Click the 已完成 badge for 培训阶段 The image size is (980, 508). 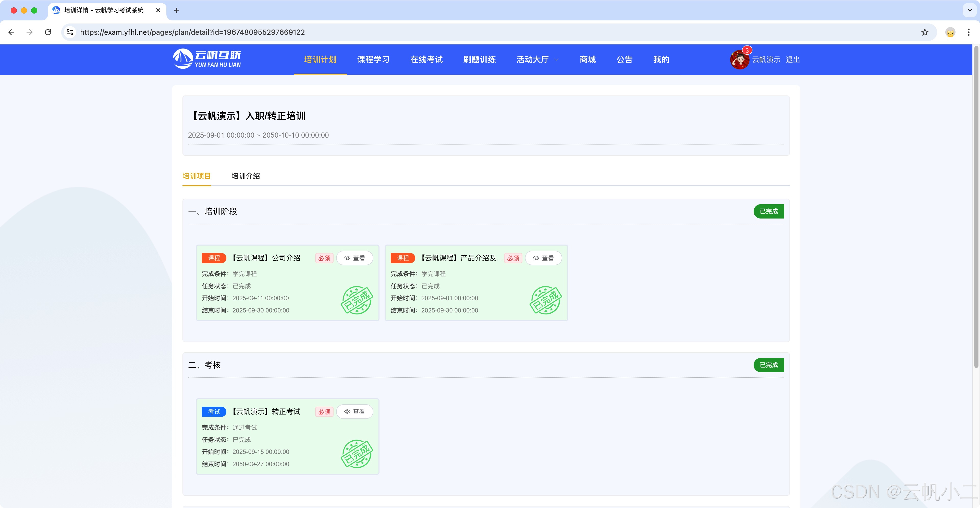pyautogui.click(x=768, y=212)
